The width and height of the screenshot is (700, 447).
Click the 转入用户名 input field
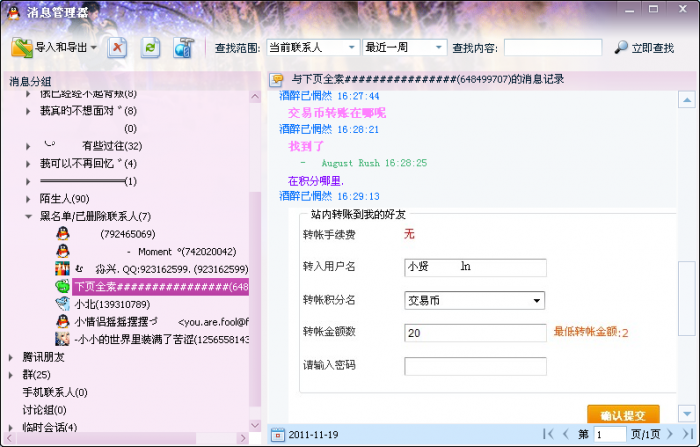475,267
